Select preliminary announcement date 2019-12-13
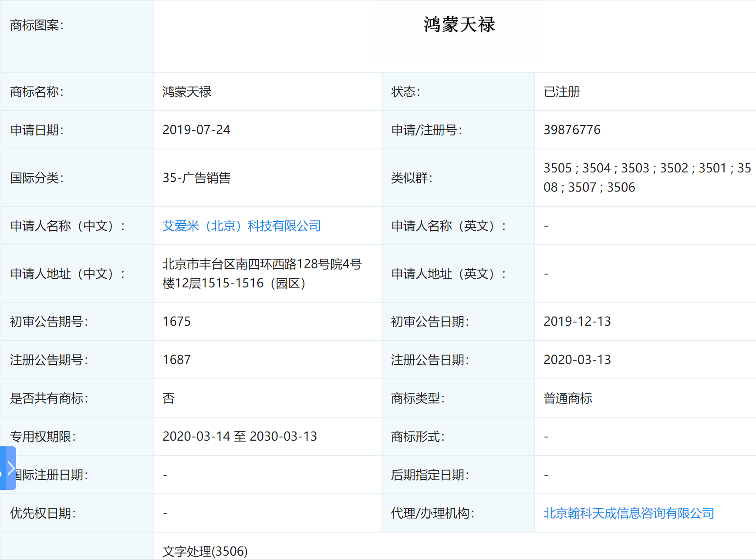Screen dimensions: 756x560 point(577,321)
